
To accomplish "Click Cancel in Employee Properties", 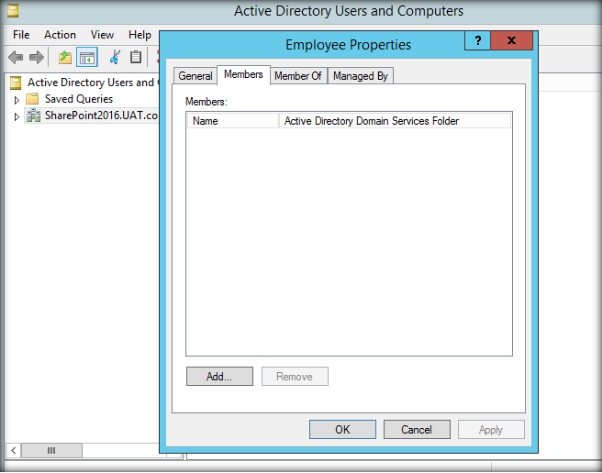I will (417, 429).
